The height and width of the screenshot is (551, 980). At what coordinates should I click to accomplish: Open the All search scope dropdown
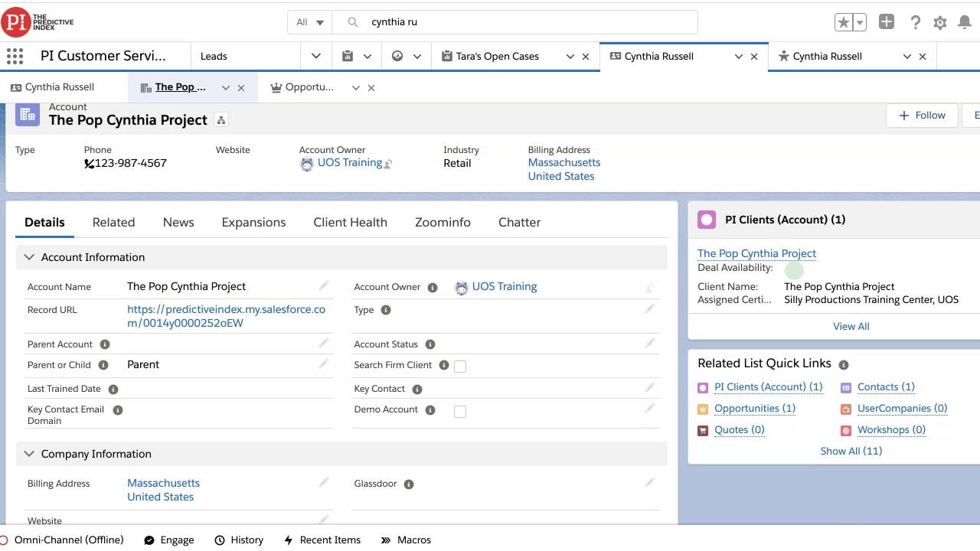310,22
